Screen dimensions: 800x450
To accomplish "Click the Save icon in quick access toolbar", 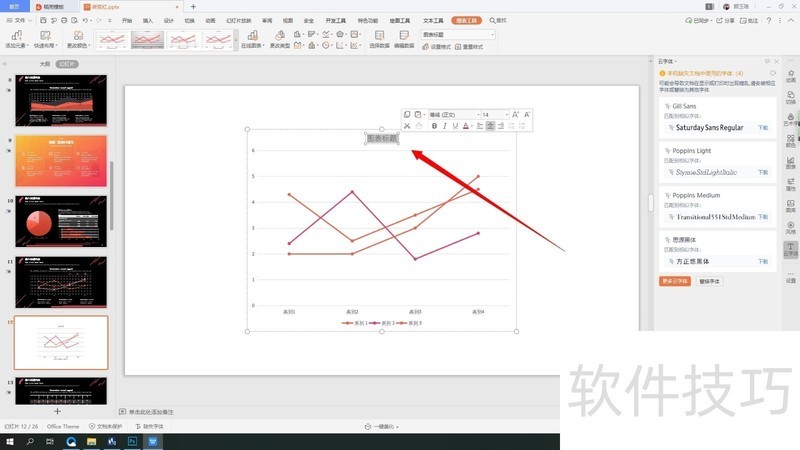I will point(43,20).
